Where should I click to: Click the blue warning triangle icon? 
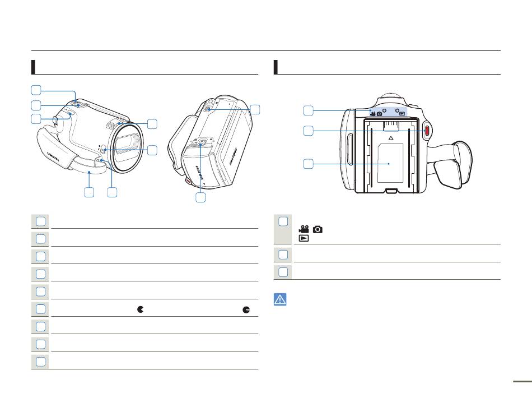point(280,299)
